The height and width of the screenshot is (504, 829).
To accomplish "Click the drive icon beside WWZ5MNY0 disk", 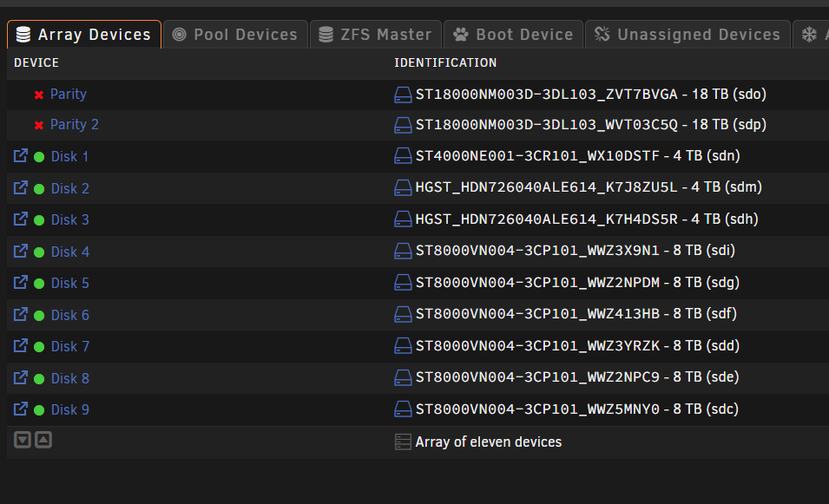I will (403, 409).
